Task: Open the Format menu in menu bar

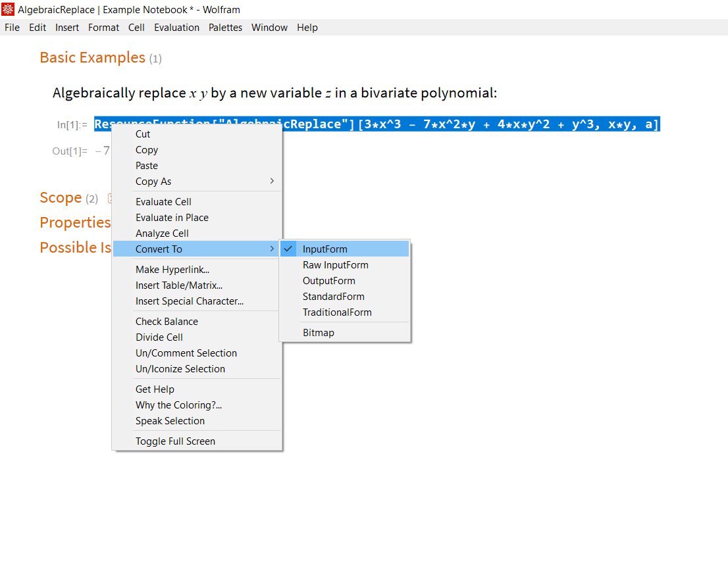Action: tap(103, 28)
